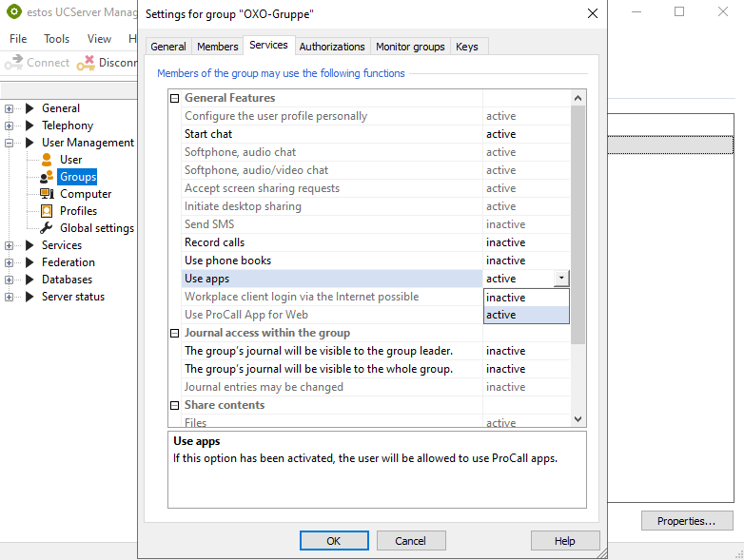Click the Connect toolbar icon
The image size is (744, 560).
[x=13, y=63]
